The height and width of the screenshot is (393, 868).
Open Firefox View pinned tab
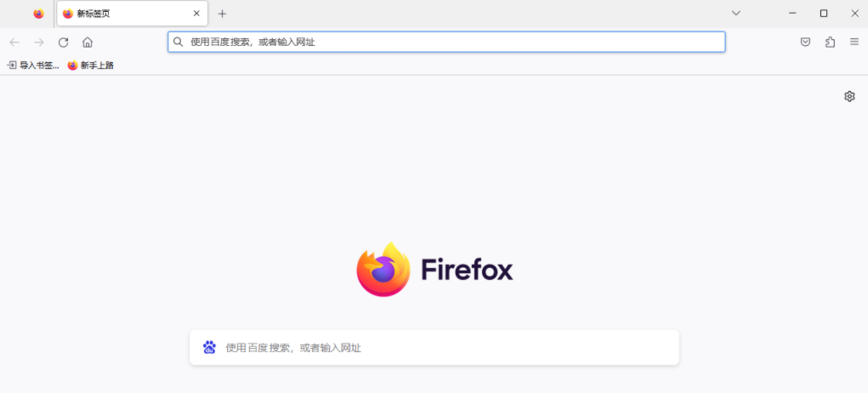(x=38, y=14)
